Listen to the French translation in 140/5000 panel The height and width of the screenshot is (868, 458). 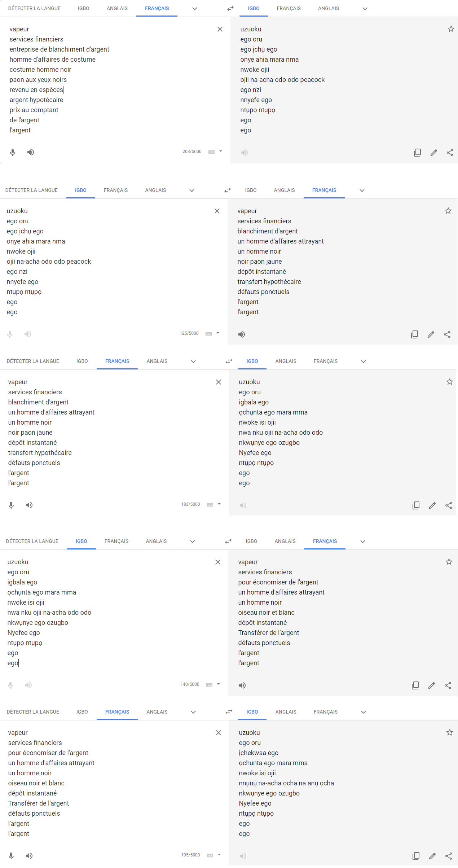pos(242,685)
